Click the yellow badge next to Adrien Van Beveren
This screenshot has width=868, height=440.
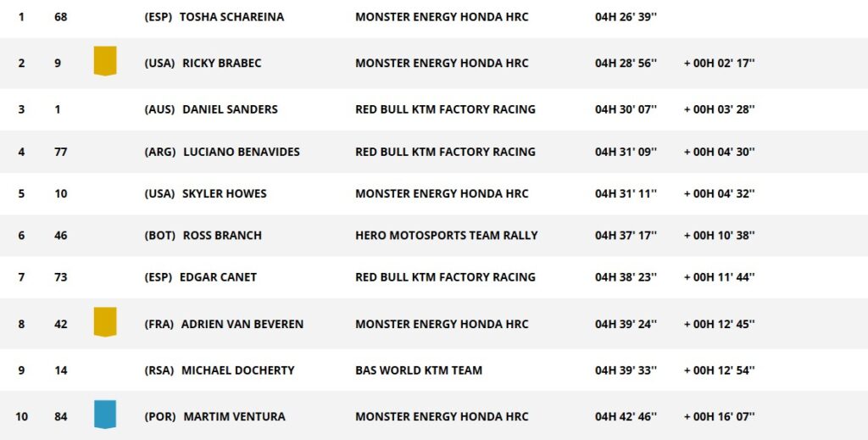point(105,322)
